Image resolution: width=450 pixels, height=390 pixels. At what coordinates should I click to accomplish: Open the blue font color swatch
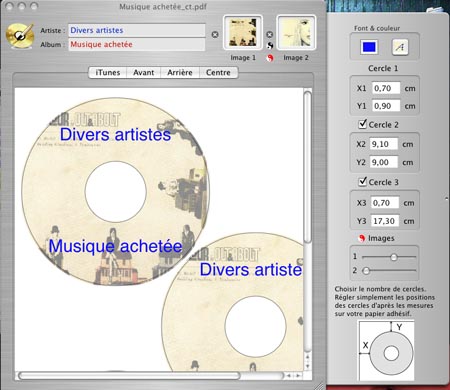pyautogui.click(x=369, y=47)
